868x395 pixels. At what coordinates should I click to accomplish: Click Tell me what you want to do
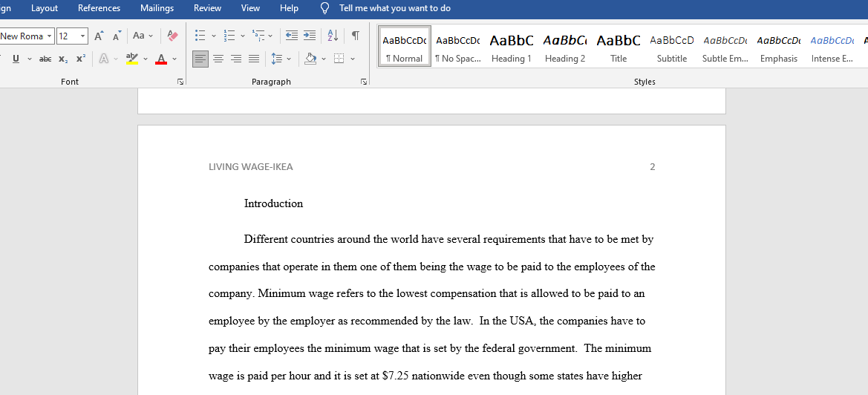(395, 7)
